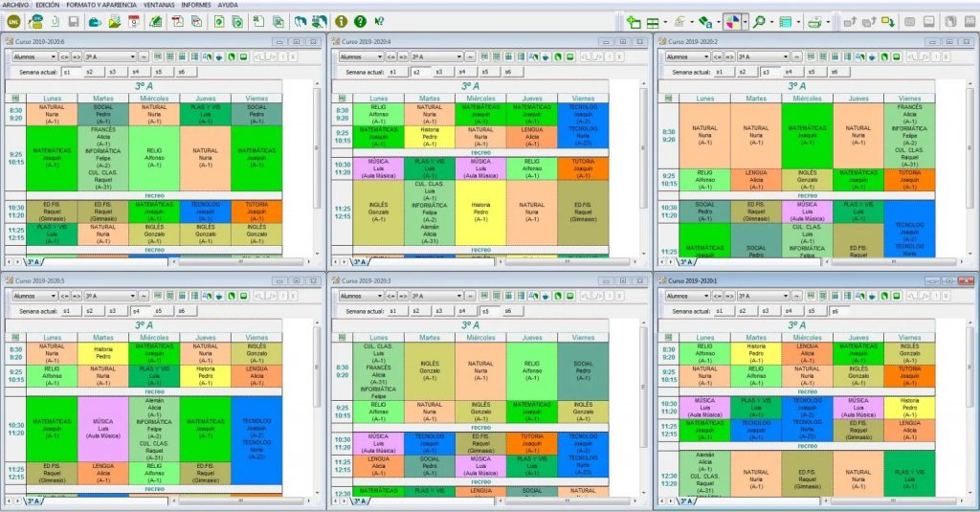Click the save floppy disk icon
This screenshot has width=980, height=512.
tap(74, 21)
